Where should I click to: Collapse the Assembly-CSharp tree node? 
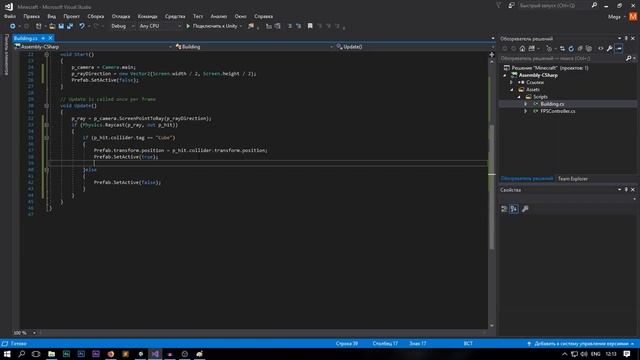505,76
